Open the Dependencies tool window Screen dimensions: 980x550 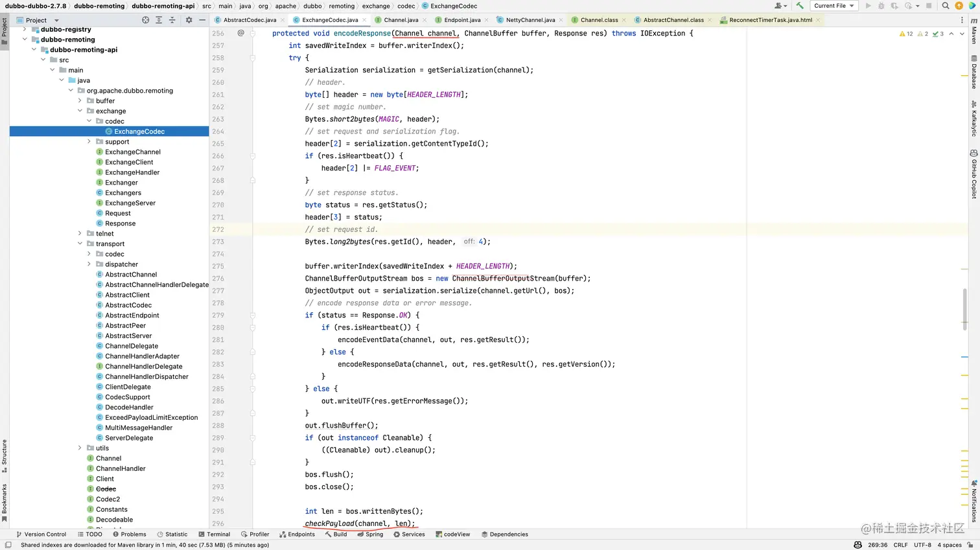(504, 534)
